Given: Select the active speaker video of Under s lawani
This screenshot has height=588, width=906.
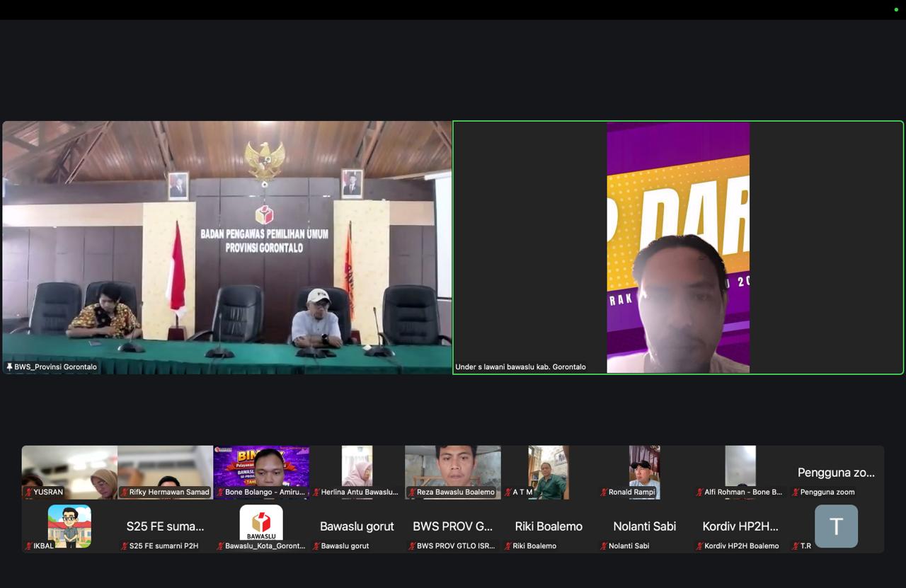Looking at the screenshot, I should (x=678, y=247).
